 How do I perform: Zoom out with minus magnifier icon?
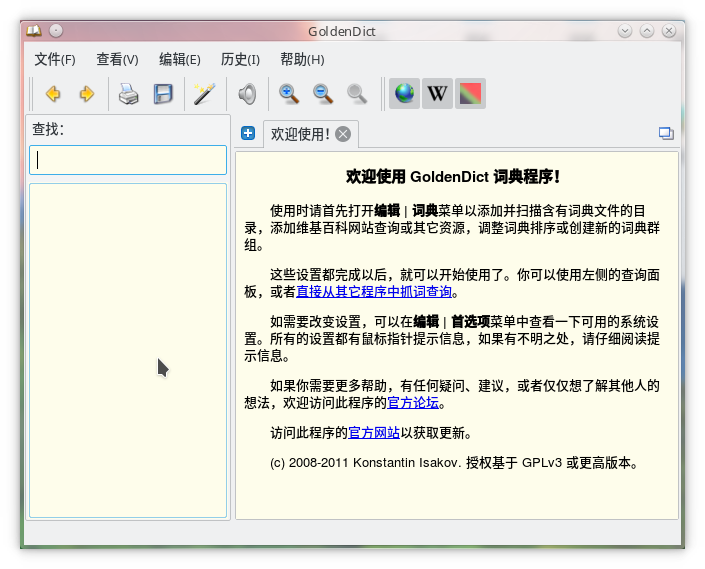point(323,94)
